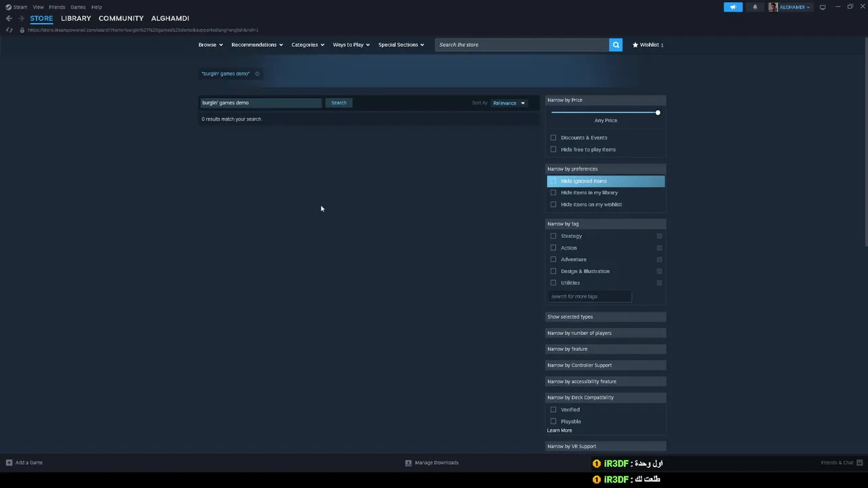This screenshot has width=868, height=488.
Task: Open the ALGHAMDI account dropdown arrow
Action: tap(808, 7)
